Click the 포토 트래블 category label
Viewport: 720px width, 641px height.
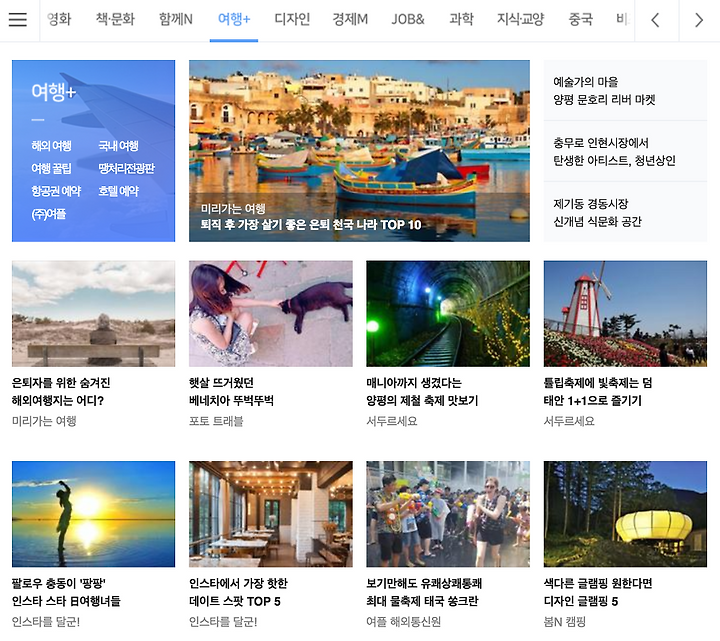click(x=216, y=421)
